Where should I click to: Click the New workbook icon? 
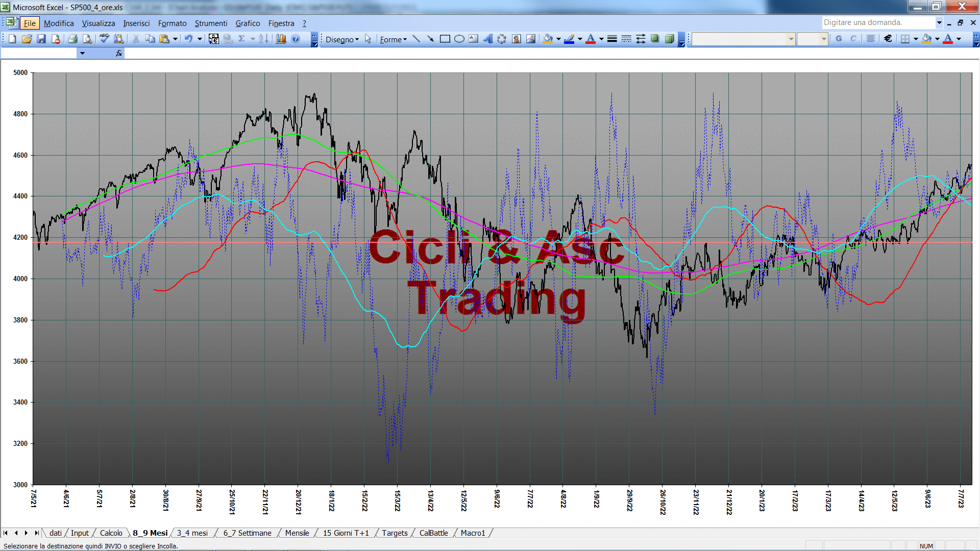click(12, 39)
